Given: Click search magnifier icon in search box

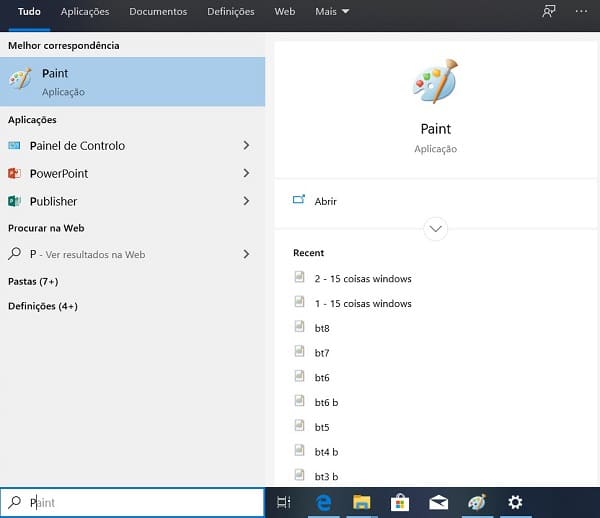Looking at the screenshot, I should (15, 502).
